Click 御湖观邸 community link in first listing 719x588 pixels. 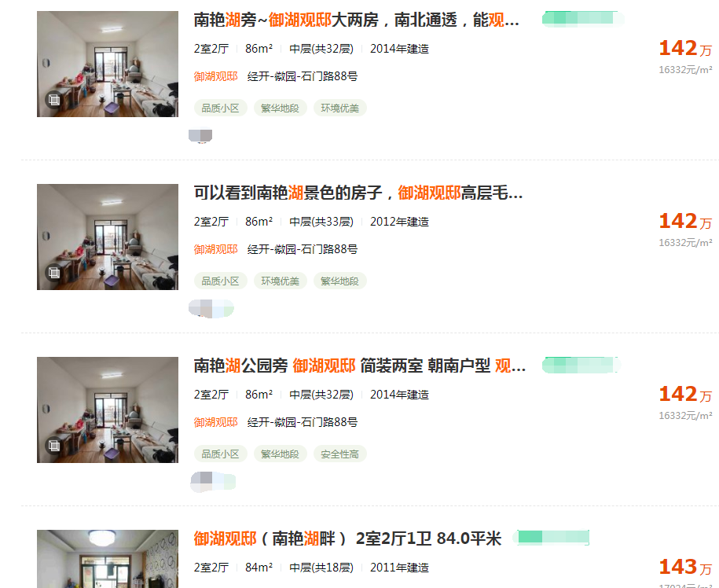[x=215, y=76]
